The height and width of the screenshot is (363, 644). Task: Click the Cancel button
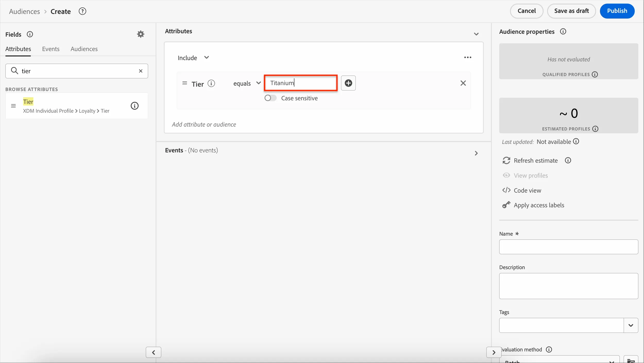pos(527,11)
